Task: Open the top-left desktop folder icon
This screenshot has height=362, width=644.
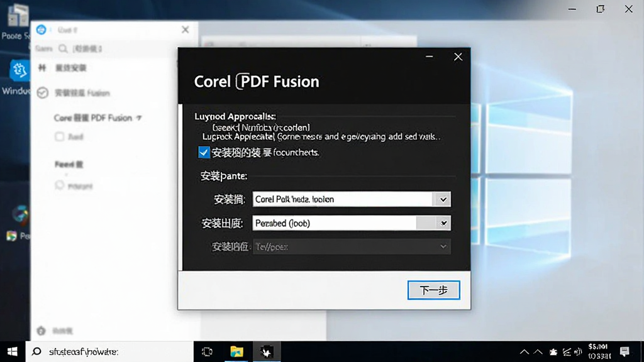Action: [18, 16]
